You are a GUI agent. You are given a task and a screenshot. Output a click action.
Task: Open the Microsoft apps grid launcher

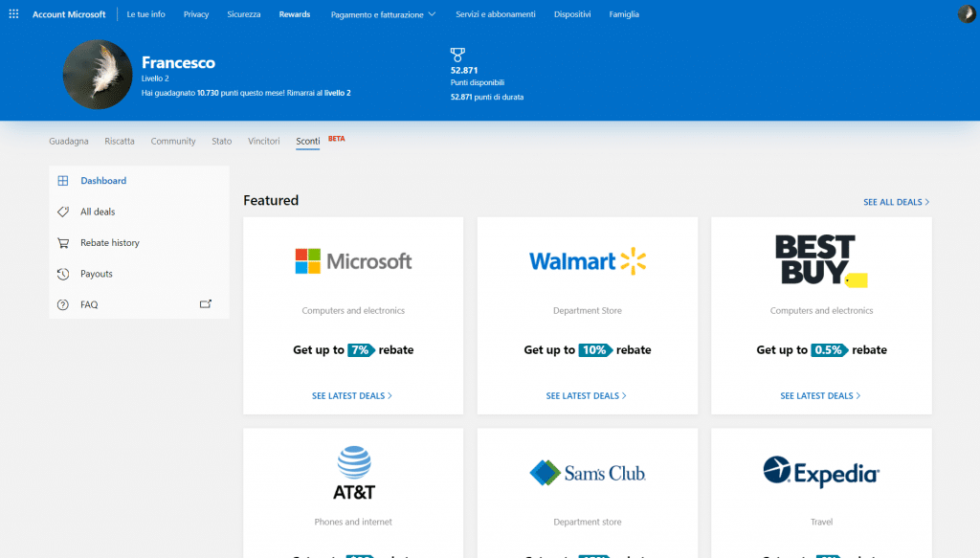[x=13, y=14]
